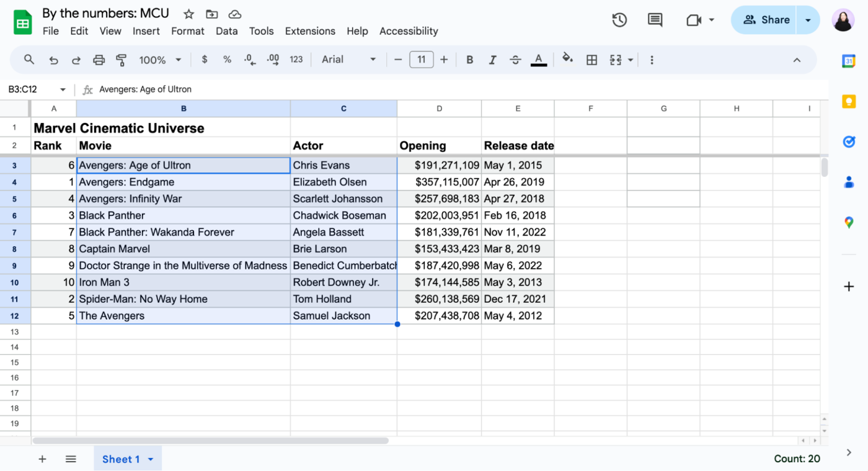
Task: Select the Tom Holland cell
Action: click(x=344, y=299)
